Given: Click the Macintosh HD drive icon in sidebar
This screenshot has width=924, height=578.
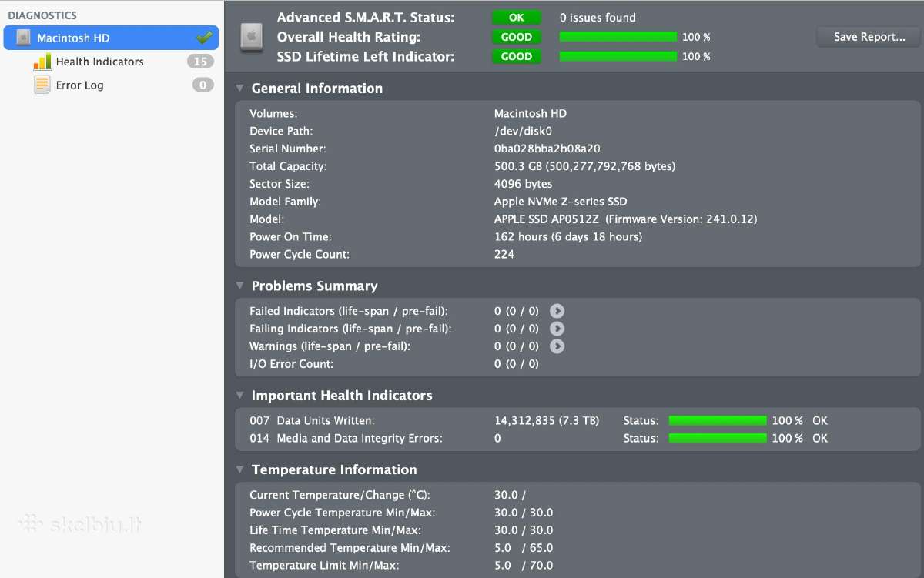Looking at the screenshot, I should (24, 38).
